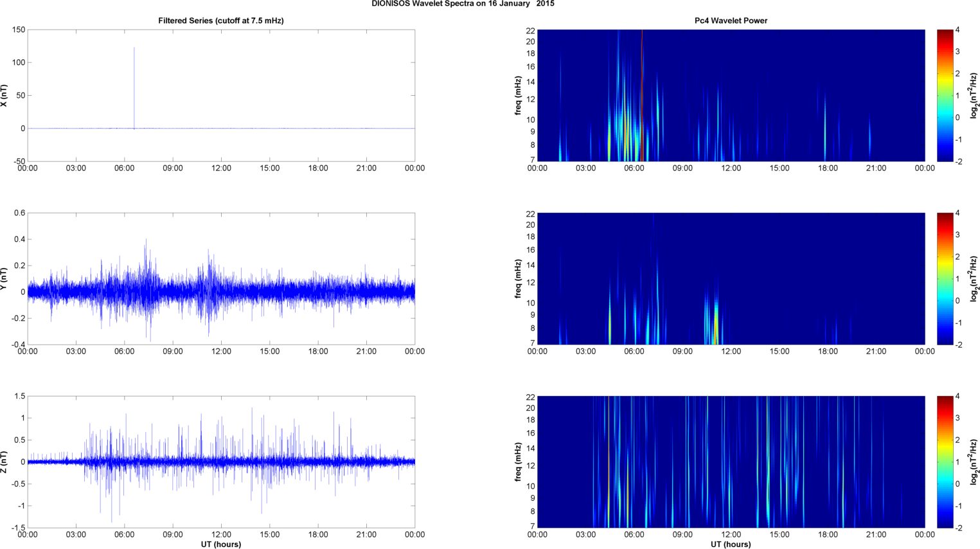Click the "Z (nT)" axis label
The width and height of the screenshot is (980, 549).
[x=5, y=462]
